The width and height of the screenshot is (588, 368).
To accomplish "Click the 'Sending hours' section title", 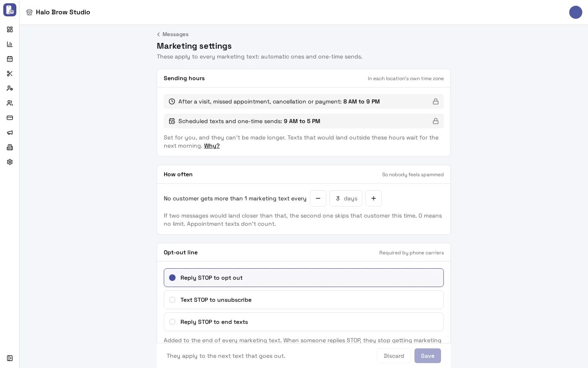I will tap(184, 78).
